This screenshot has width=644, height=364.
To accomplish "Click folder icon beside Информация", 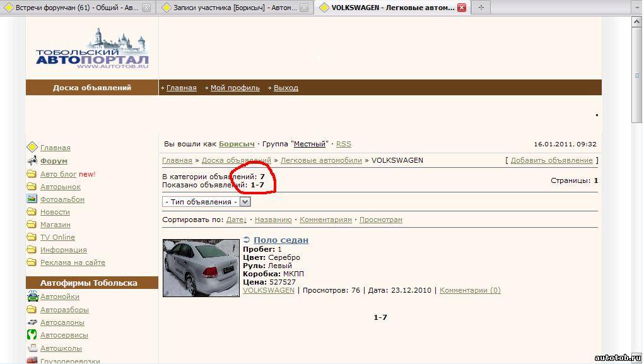I will (32, 249).
